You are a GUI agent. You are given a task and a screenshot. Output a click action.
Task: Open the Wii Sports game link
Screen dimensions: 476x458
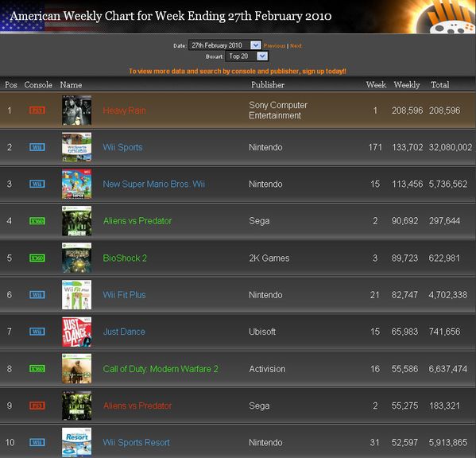point(122,147)
